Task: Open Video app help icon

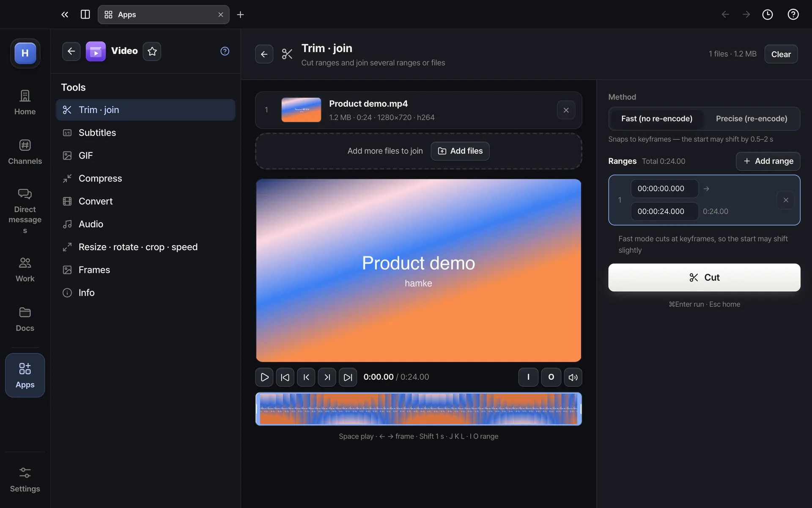Action: click(x=225, y=51)
